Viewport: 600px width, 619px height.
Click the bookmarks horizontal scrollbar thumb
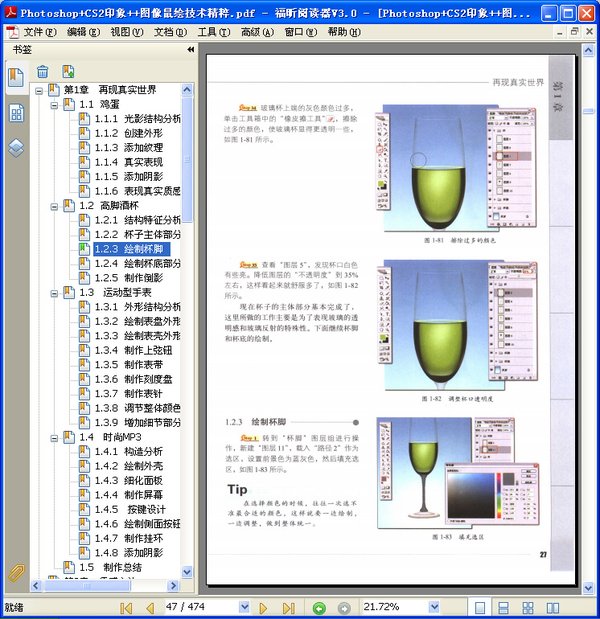point(87,585)
